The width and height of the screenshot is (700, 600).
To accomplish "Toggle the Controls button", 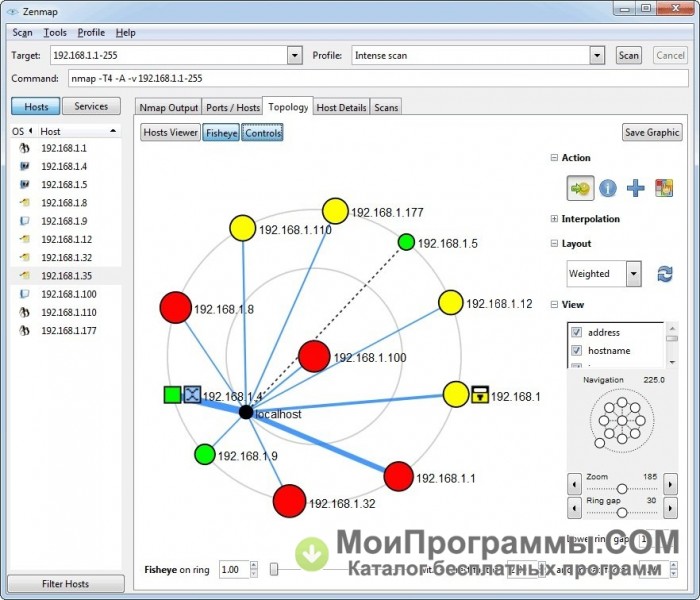I will (262, 133).
